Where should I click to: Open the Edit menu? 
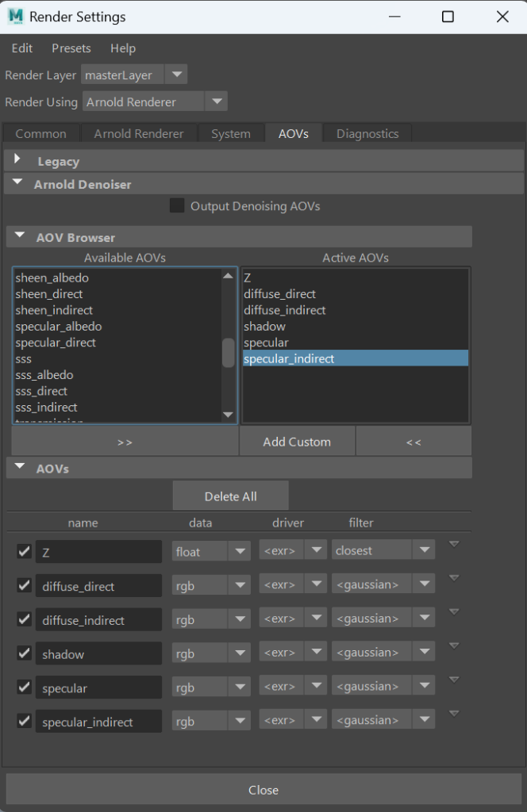pyautogui.click(x=21, y=48)
